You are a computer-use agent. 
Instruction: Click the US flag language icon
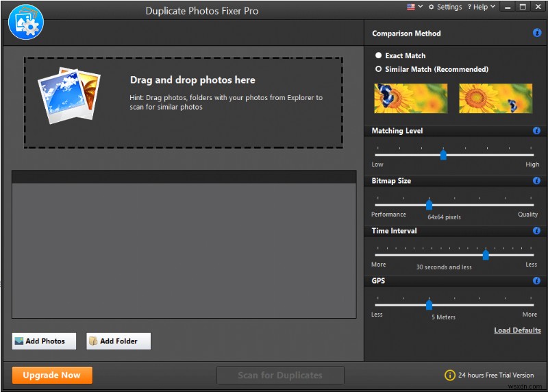tap(410, 7)
